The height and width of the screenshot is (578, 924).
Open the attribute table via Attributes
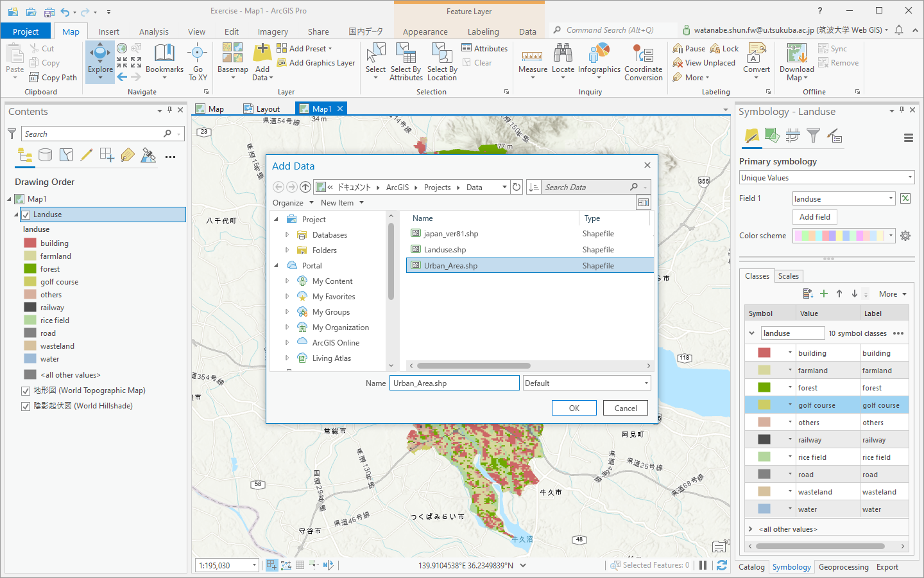(484, 48)
